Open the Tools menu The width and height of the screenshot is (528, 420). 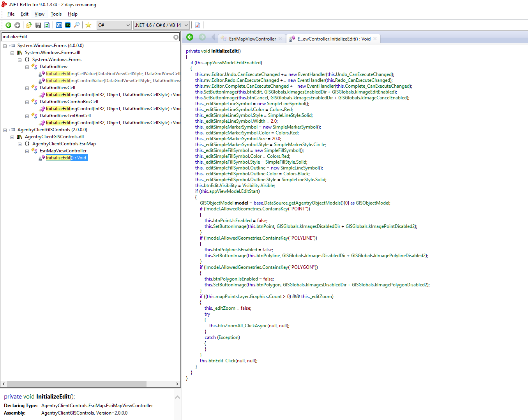pyautogui.click(x=56, y=14)
